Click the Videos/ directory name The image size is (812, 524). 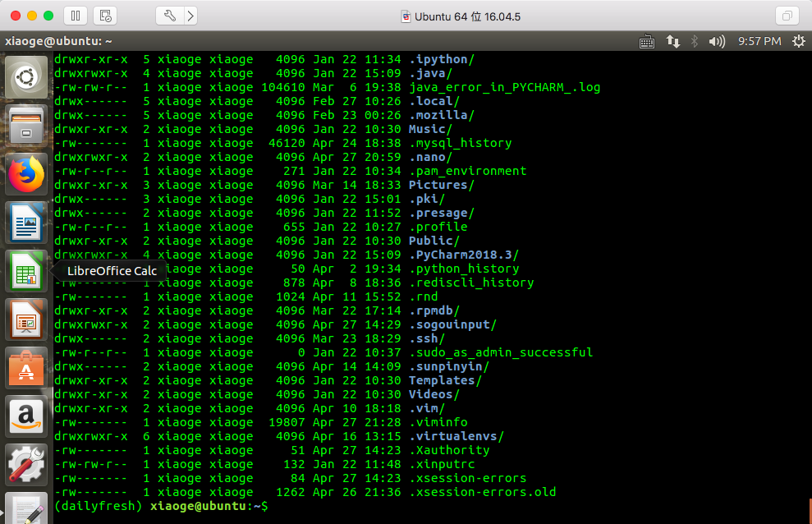click(x=434, y=395)
